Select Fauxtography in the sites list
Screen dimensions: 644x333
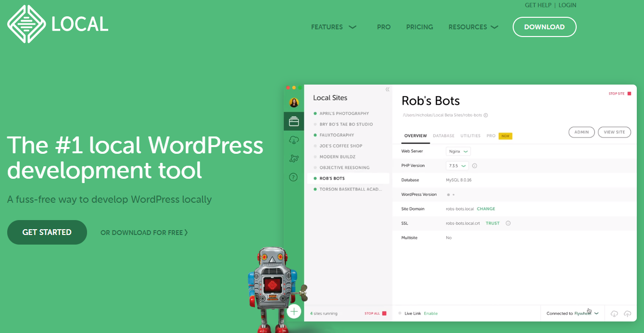[x=337, y=135]
